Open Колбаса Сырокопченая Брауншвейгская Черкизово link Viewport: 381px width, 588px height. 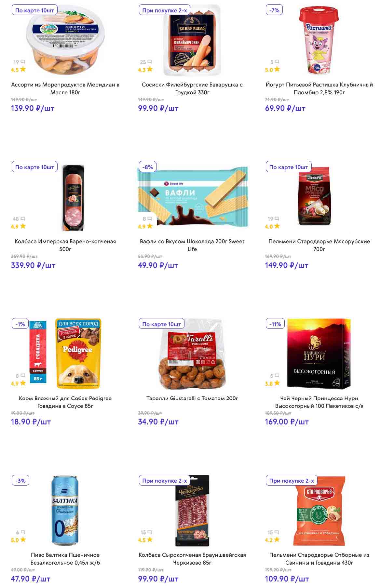192,559
